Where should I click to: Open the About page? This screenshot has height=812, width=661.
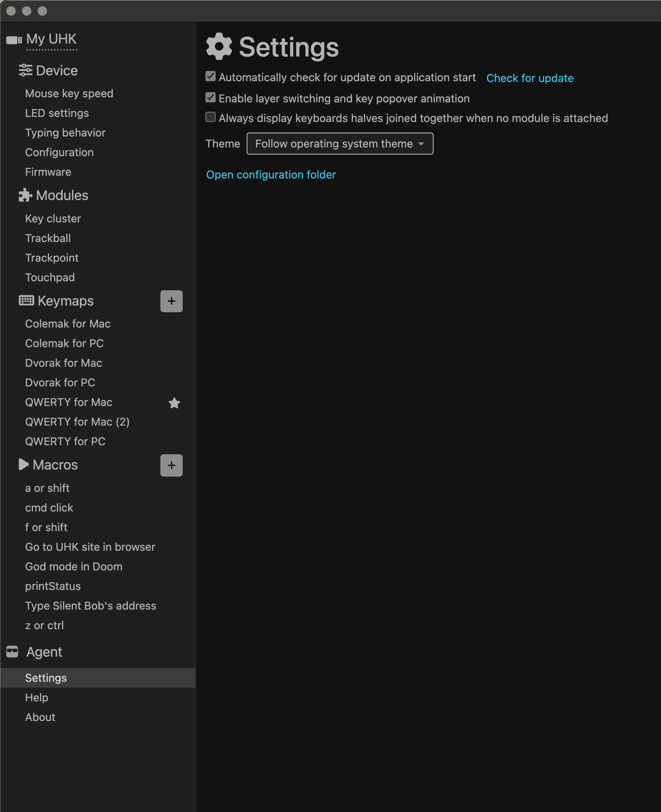pyautogui.click(x=40, y=717)
